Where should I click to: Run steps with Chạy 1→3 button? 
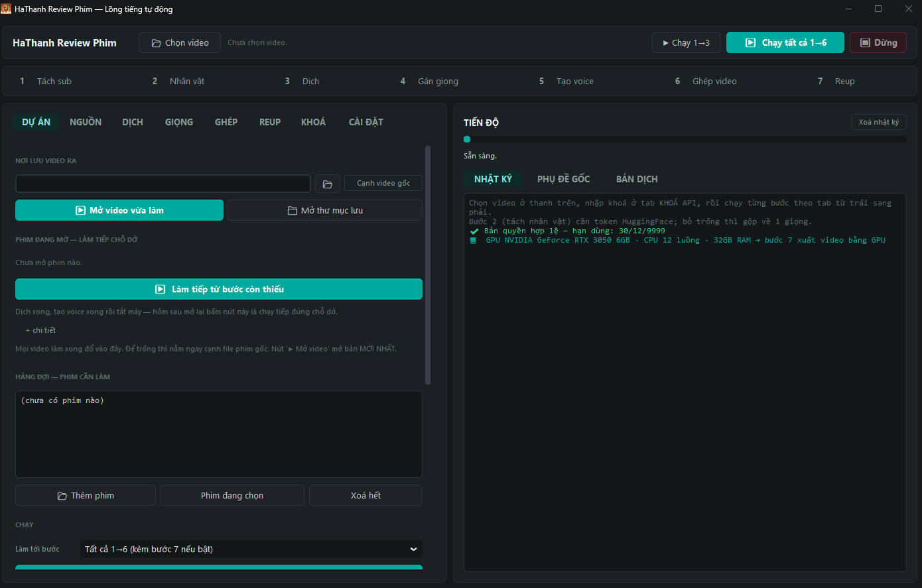tap(686, 42)
